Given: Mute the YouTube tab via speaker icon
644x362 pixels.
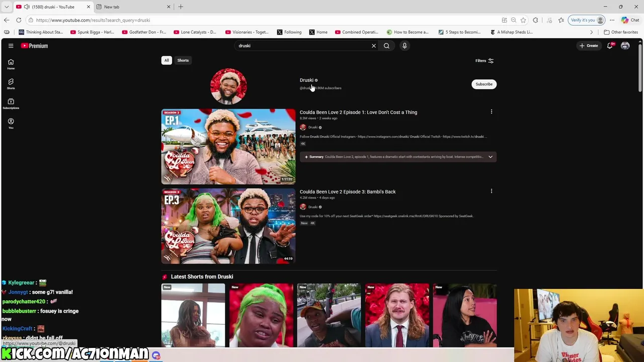Looking at the screenshot, I should pos(27,7).
